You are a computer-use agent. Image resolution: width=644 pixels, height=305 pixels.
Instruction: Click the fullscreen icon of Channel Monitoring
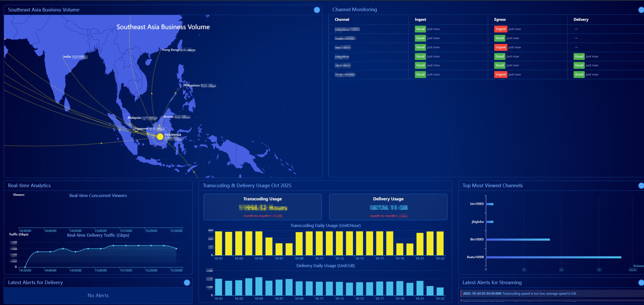pos(641,10)
